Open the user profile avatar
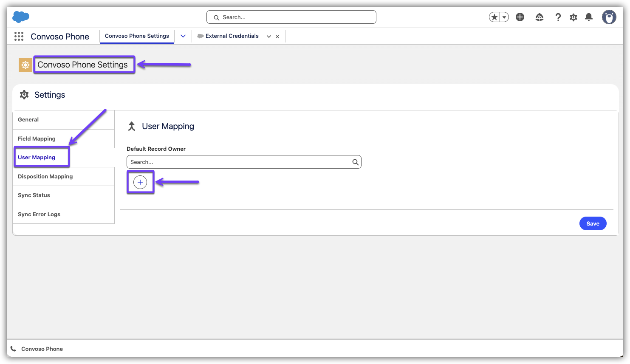 pos(609,17)
